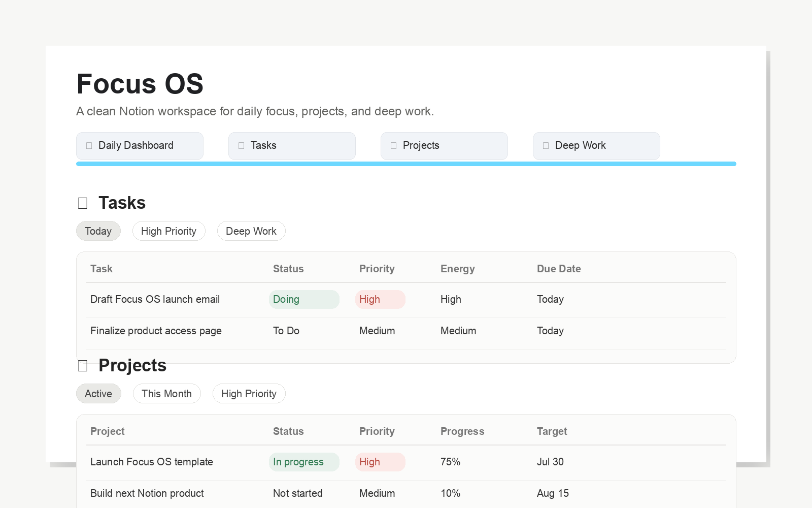Open task Draft Focus OS launch email
The image size is (812, 508).
click(x=155, y=299)
